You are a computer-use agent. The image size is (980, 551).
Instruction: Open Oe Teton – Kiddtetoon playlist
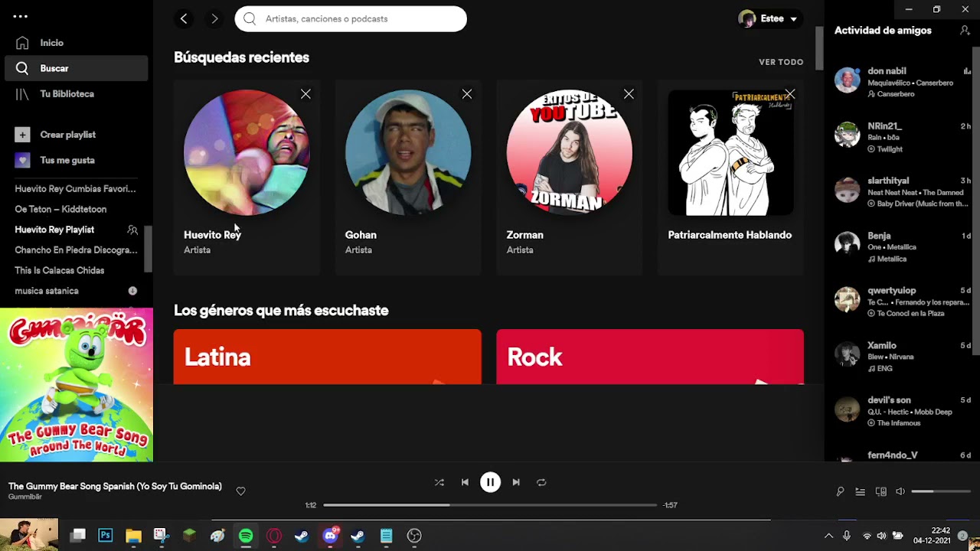tap(60, 209)
